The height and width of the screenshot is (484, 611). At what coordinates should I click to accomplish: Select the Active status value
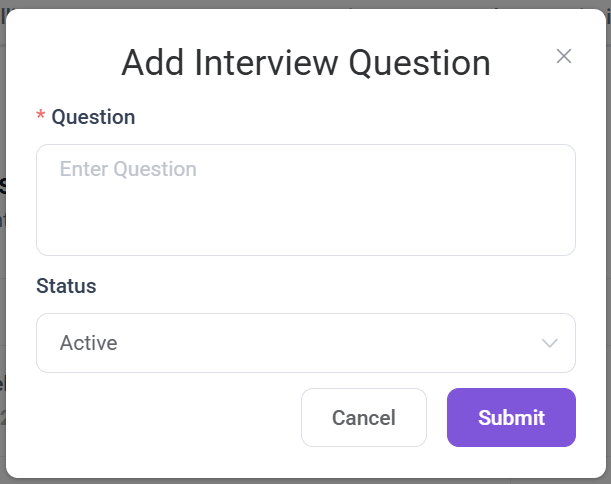pyautogui.click(x=89, y=343)
